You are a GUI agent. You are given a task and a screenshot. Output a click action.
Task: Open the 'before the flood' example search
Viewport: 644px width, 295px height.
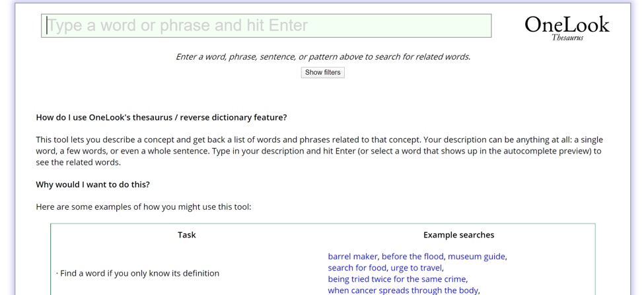tap(413, 257)
